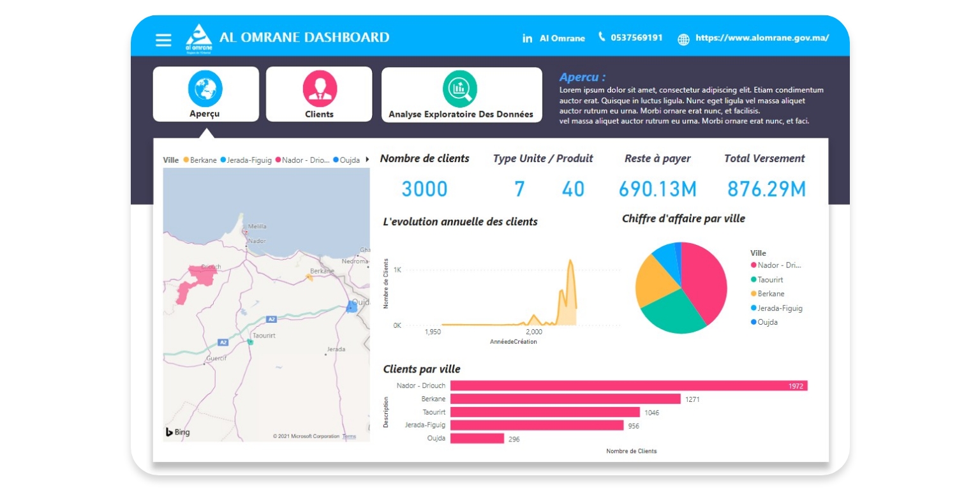Viewport: 980px width, 504px height.
Task: Click the Al Omrane logo
Action: click(x=198, y=38)
